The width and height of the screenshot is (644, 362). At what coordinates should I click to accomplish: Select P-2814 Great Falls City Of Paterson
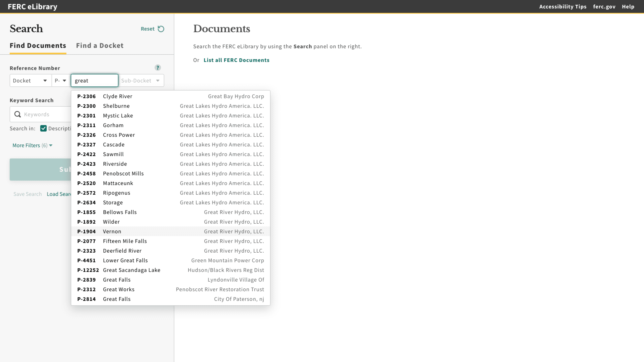(x=170, y=299)
